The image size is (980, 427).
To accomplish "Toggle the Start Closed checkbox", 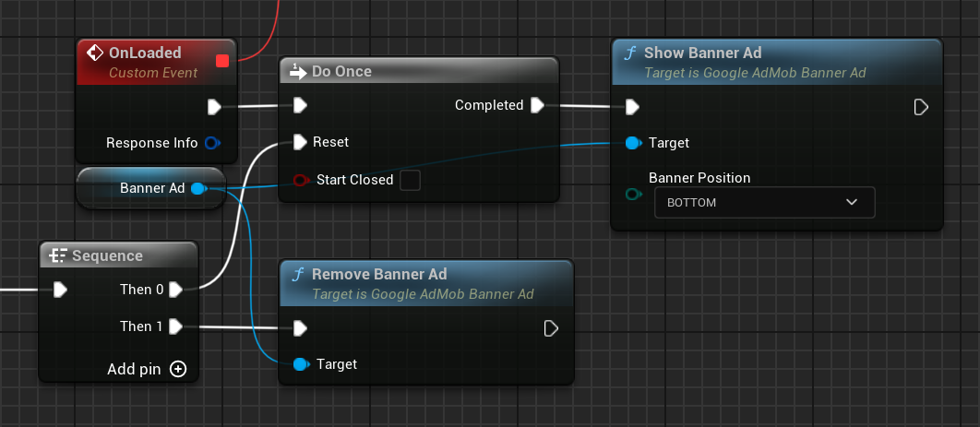I will pyautogui.click(x=410, y=180).
